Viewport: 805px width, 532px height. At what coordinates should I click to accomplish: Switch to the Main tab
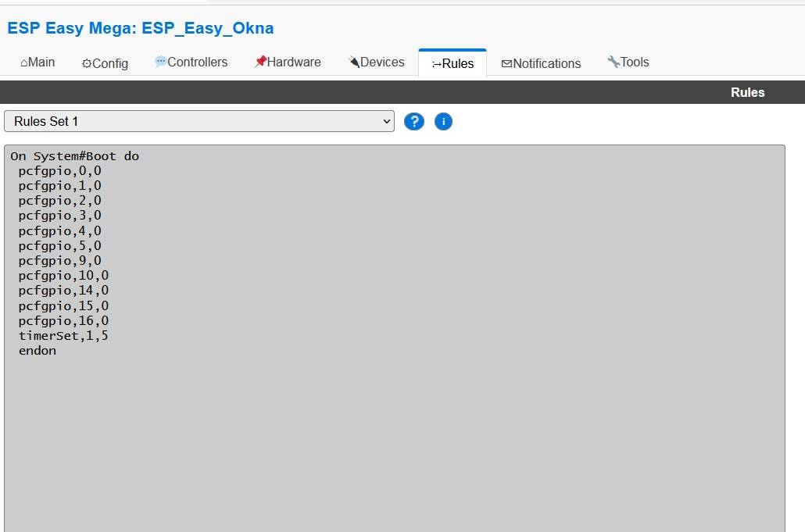point(38,62)
